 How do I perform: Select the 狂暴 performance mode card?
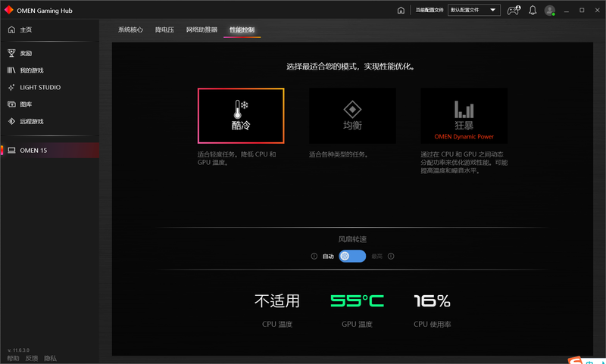coord(464,116)
